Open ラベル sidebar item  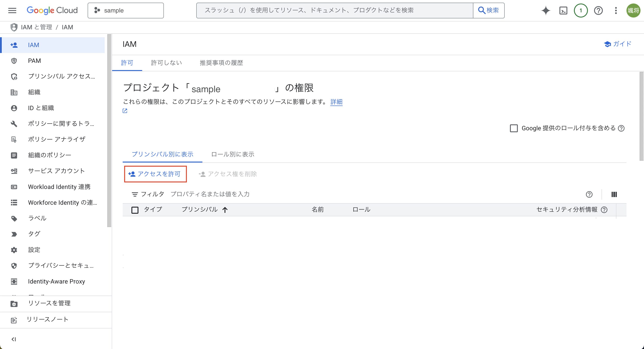tap(53, 218)
